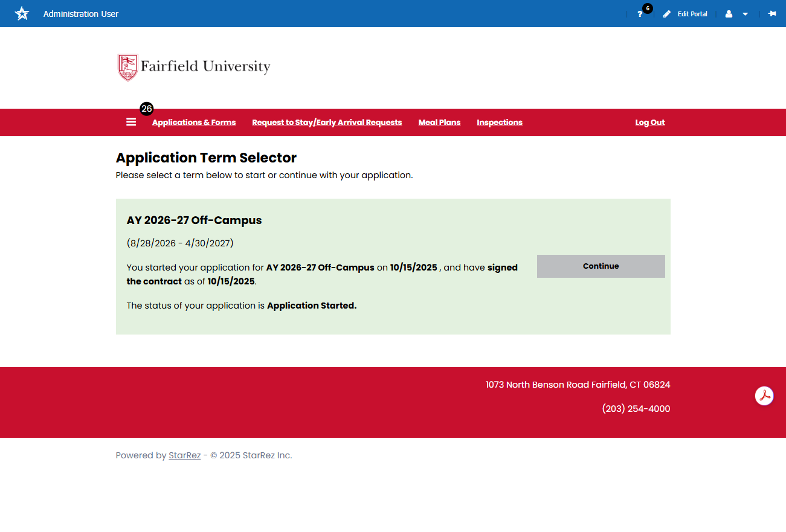This screenshot has height=532, width=786.
Task: Click the AY 2026-27 Off-Campus heading
Action: coord(195,220)
